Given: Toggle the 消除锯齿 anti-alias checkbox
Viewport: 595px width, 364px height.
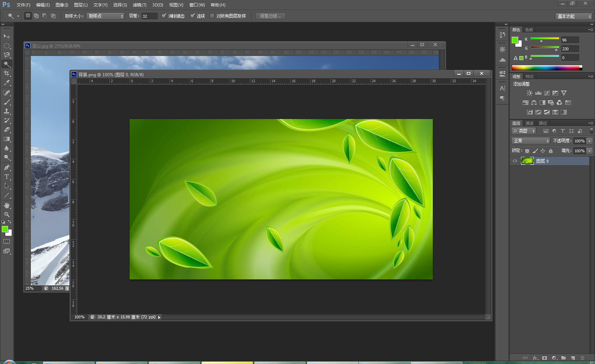Looking at the screenshot, I should click(164, 16).
